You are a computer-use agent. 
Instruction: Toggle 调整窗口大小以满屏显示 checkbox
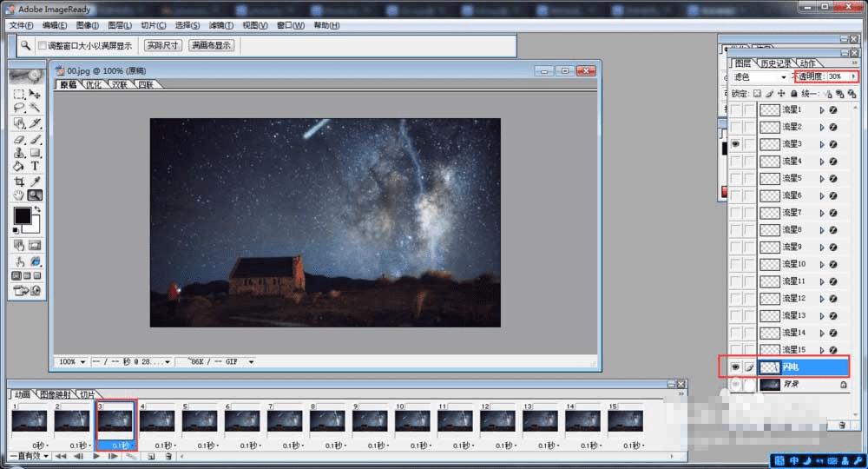pos(42,45)
